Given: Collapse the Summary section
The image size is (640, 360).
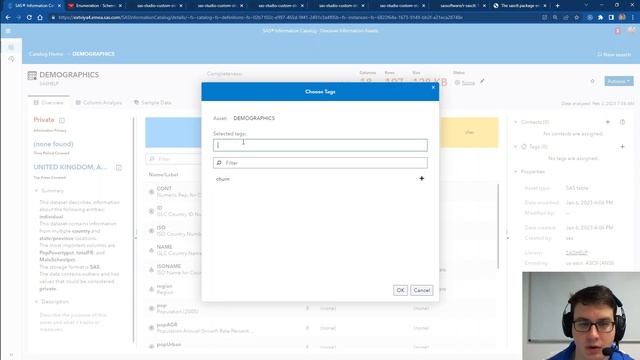Looking at the screenshot, I should (x=36, y=191).
